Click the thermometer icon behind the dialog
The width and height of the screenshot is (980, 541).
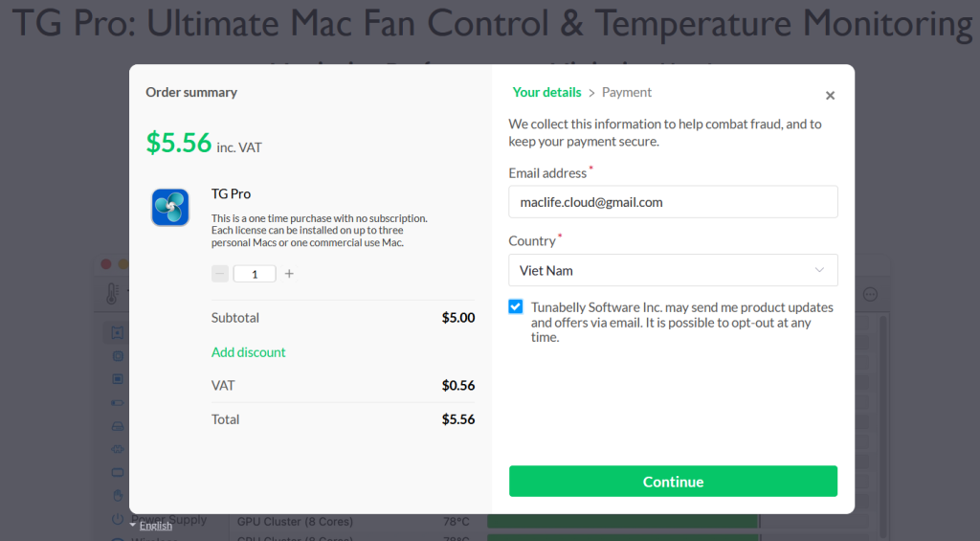tap(112, 293)
